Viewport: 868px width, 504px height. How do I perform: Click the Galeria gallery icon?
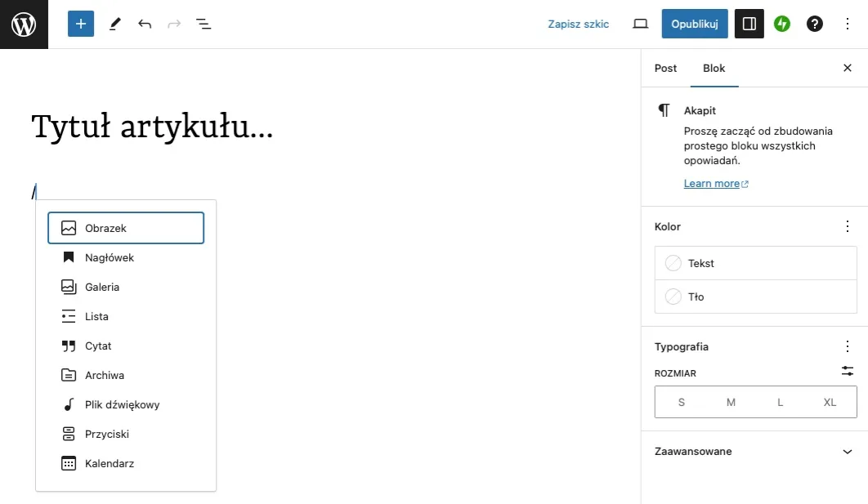click(69, 287)
